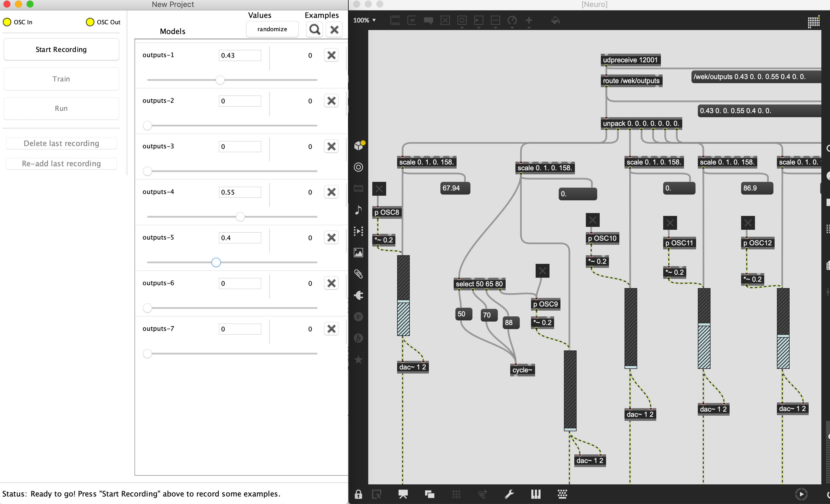The image size is (830, 504).
Task: Click the paint bucket format icon
Action: [555, 20]
